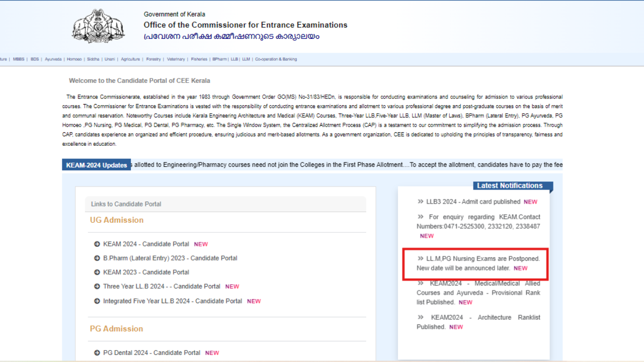644x362 pixels.
Task: Click NEW badge after LLB3 2024 Admit card
Action: 530,202
